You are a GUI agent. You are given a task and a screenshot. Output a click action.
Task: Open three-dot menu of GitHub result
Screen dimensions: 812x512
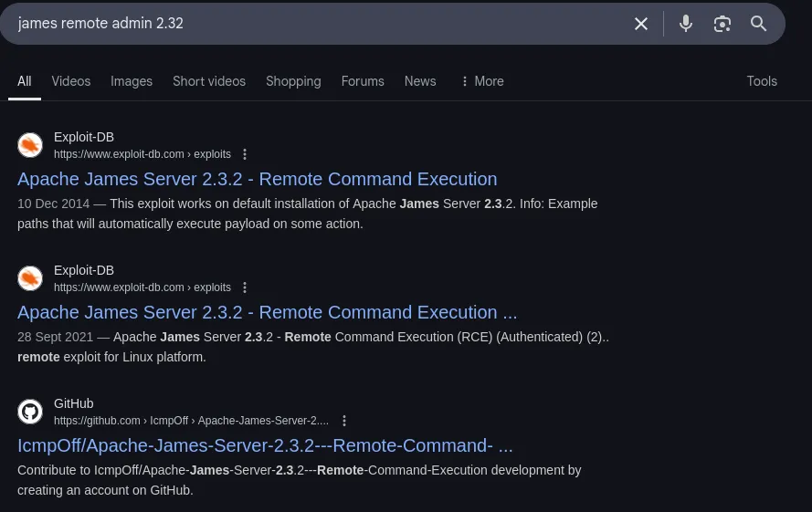point(344,421)
